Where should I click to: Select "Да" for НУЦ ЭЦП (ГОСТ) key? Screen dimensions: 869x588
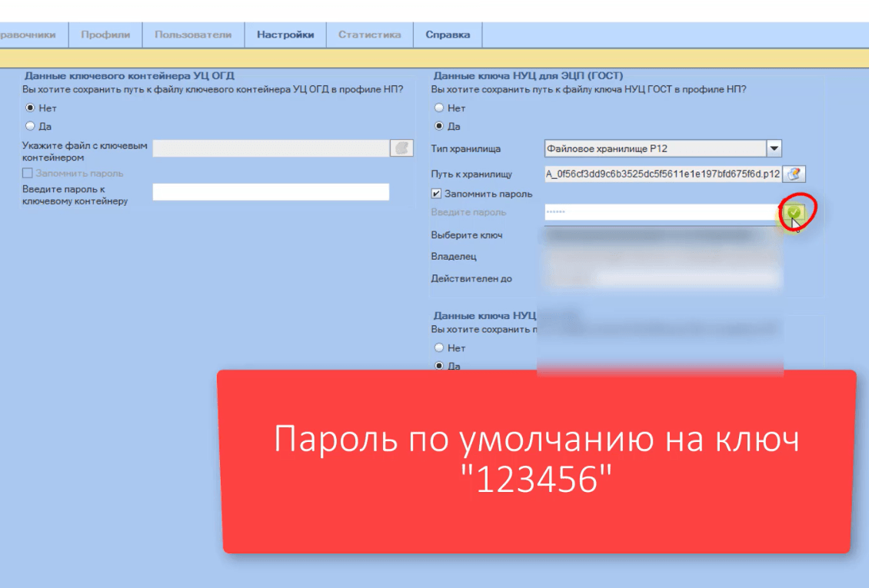click(x=439, y=126)
